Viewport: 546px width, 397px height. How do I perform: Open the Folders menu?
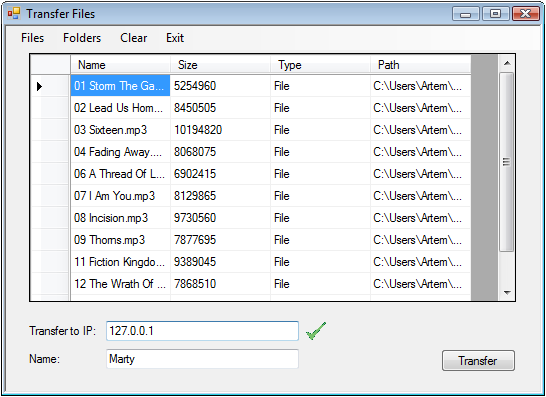tap(82, 38)
